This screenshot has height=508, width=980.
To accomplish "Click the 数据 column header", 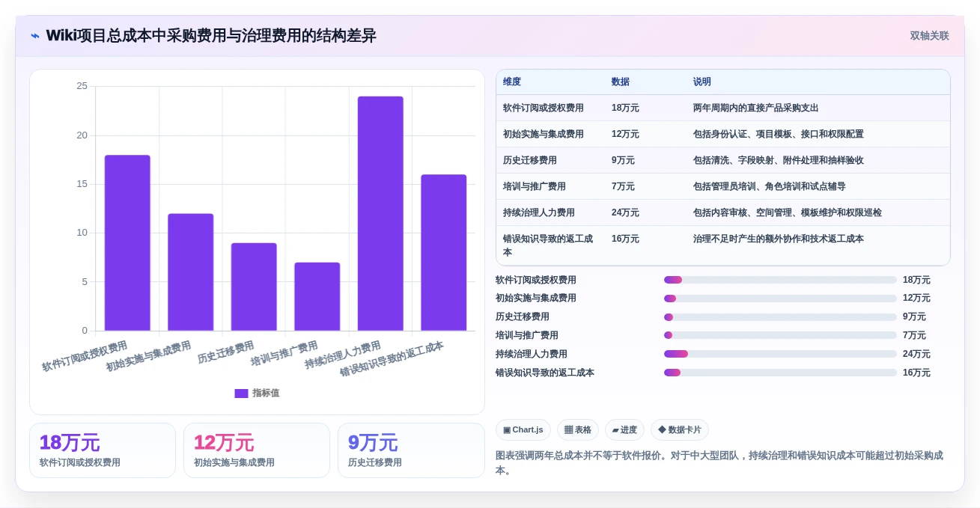I will tap(621, 82).
